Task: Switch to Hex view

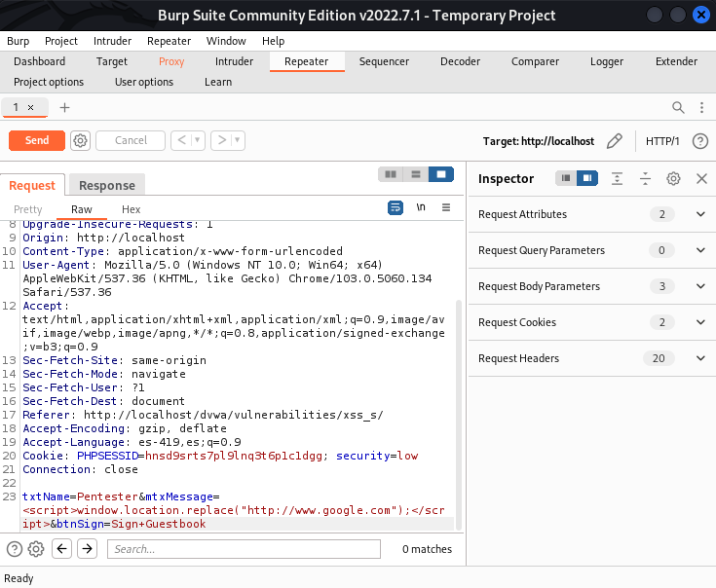Action: pyautogui.click(x=132, y=209)
